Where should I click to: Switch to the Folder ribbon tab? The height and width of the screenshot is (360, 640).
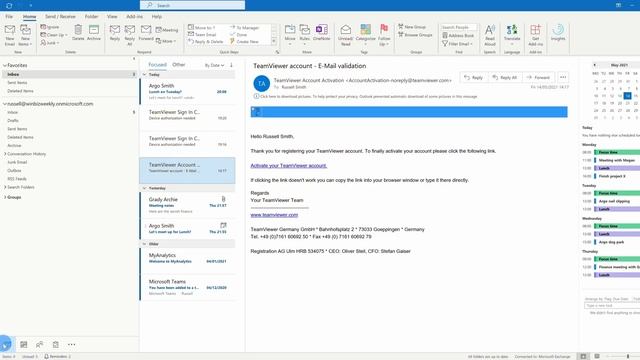[91, 16]
